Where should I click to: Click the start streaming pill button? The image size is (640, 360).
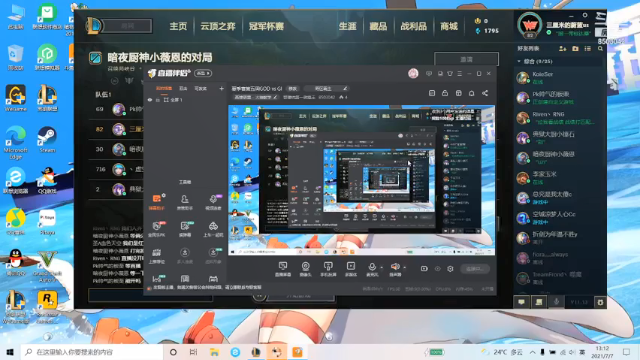coord(475,269)
